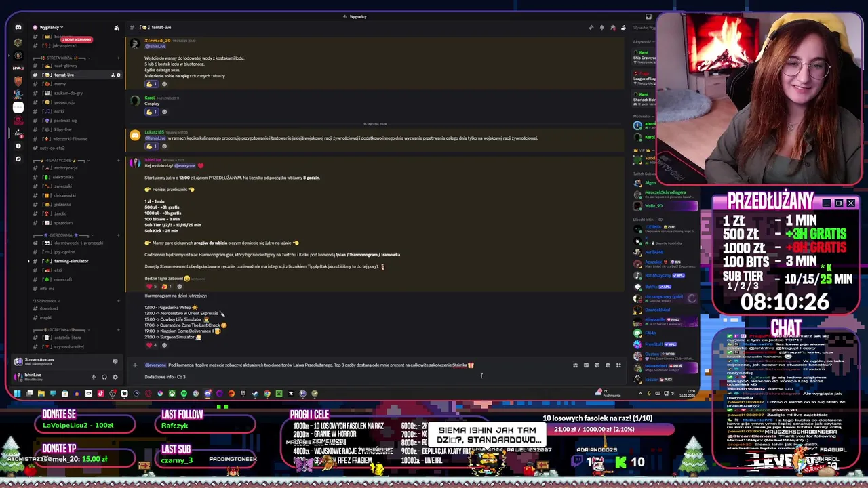Click the add a server plus icon
This screenshot has height=488, width=868.
point(18,146)
